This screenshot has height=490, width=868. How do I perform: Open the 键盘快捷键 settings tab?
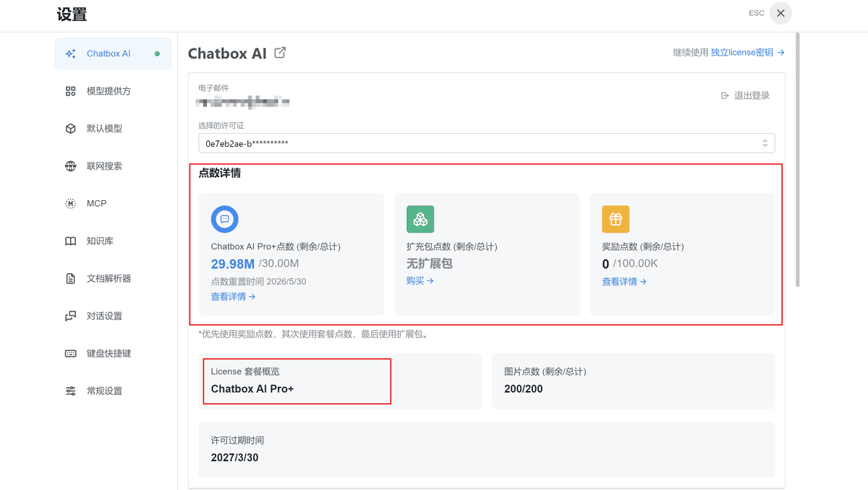113,354
